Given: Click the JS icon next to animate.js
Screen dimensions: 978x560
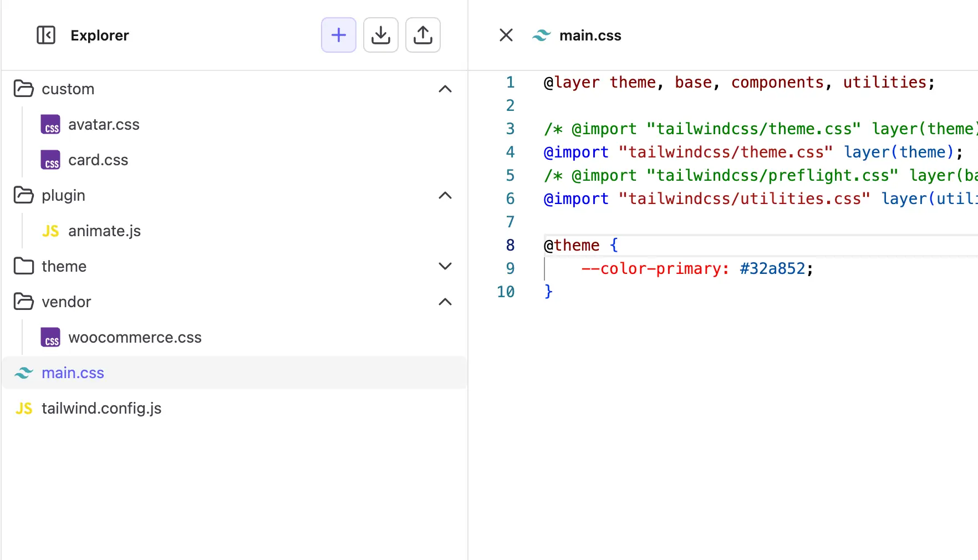Looking at the screenshot, I should 49,231.
